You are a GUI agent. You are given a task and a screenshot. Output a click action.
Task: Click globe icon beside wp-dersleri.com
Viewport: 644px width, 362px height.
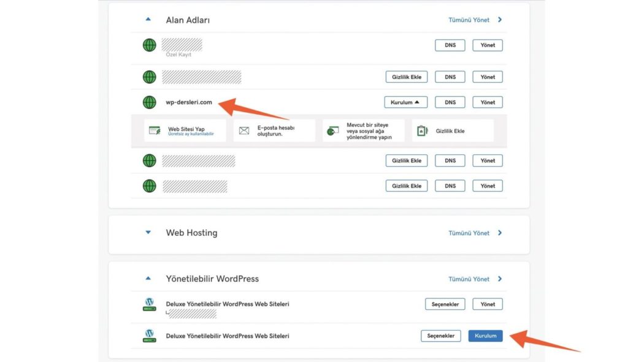click(x=150, y=102)
